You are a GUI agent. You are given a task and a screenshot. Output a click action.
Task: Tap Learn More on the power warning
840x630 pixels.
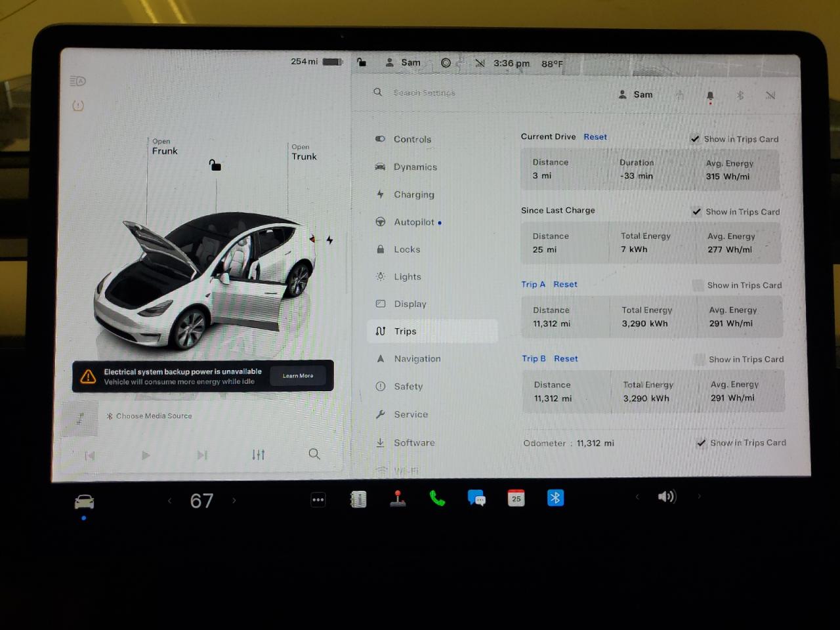[x=298, y=376]
